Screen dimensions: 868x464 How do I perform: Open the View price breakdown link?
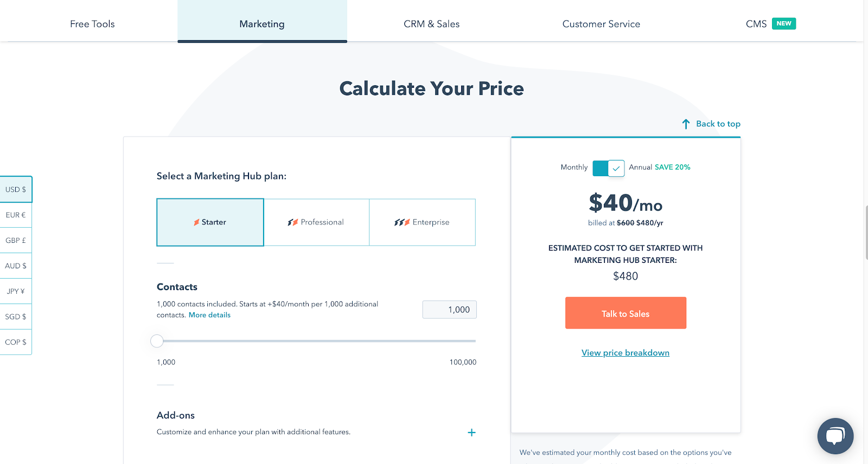[x=626, y=353]
